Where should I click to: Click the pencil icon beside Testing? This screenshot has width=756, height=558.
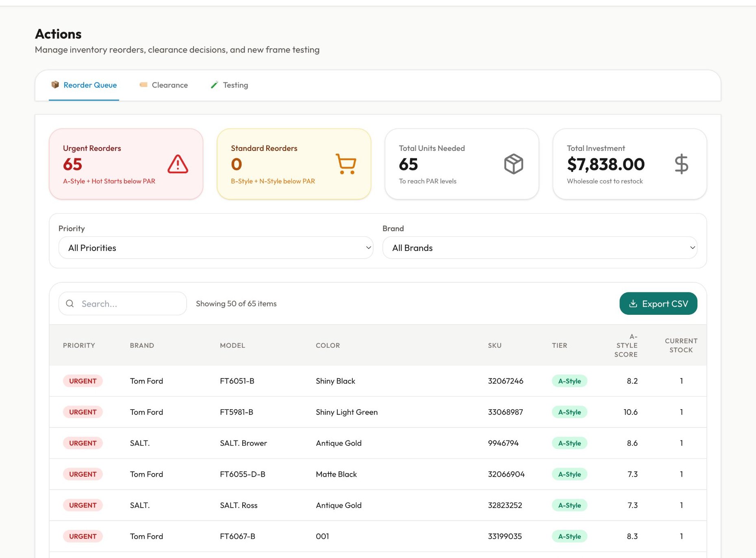point(215,85)
